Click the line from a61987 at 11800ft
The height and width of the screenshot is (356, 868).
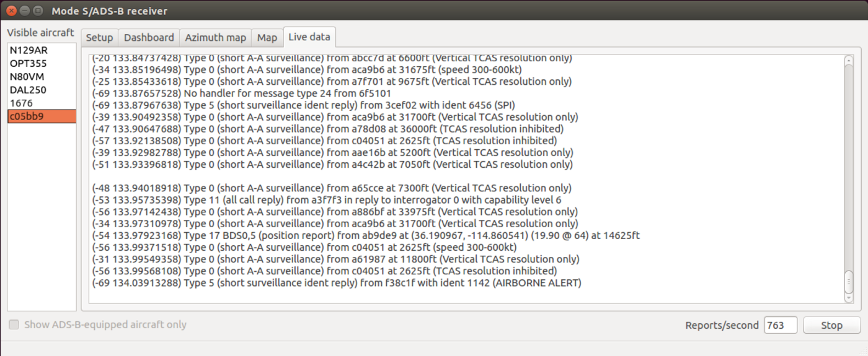[x=335, y=259]
